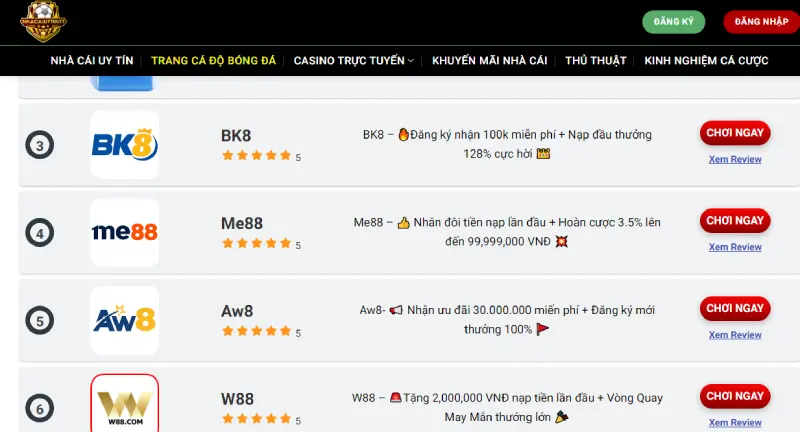
Task: Click Chơi Ngay button for Me88
Action: pos(734,220)
